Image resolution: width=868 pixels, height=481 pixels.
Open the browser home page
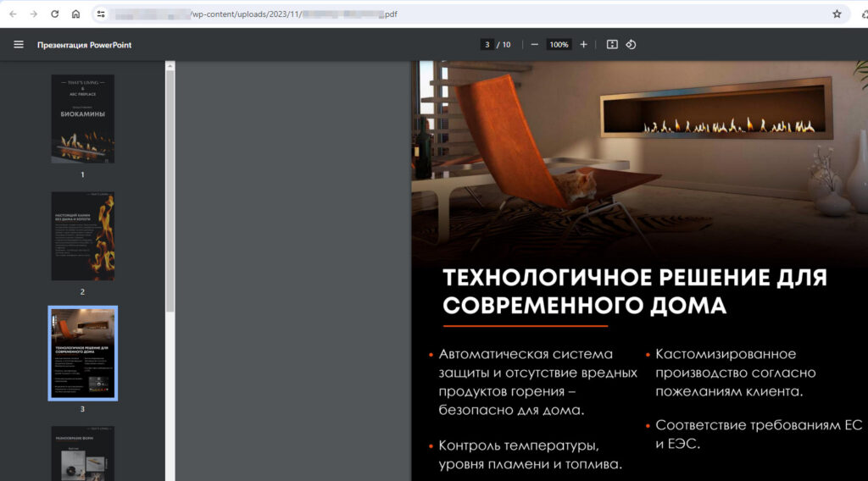tap(76, 14)
